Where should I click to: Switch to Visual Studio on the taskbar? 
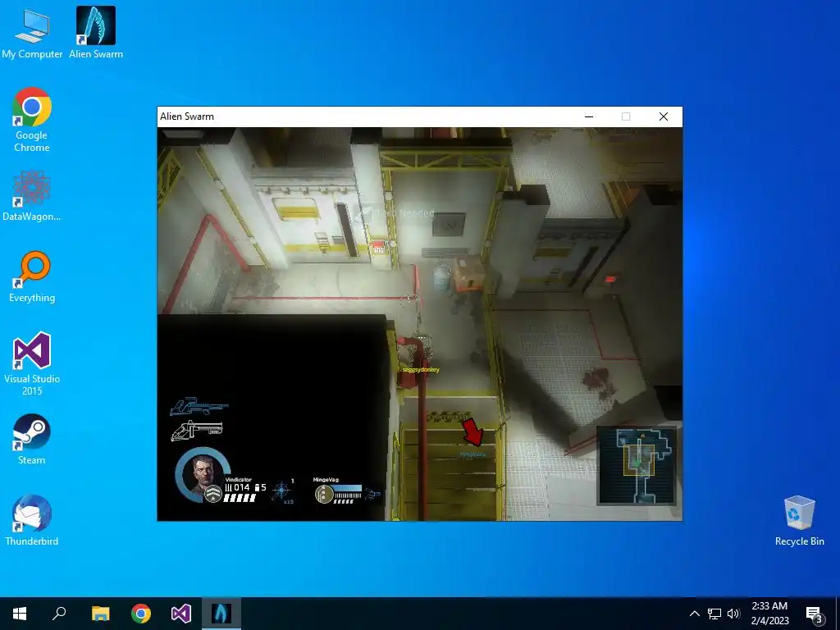coord(181,614)
